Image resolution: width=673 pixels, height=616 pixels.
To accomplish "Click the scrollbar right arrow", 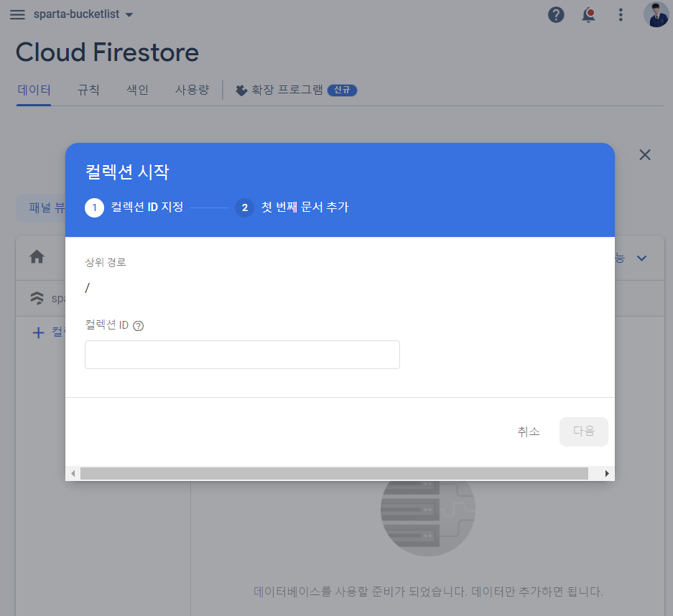I will point(606,474).
